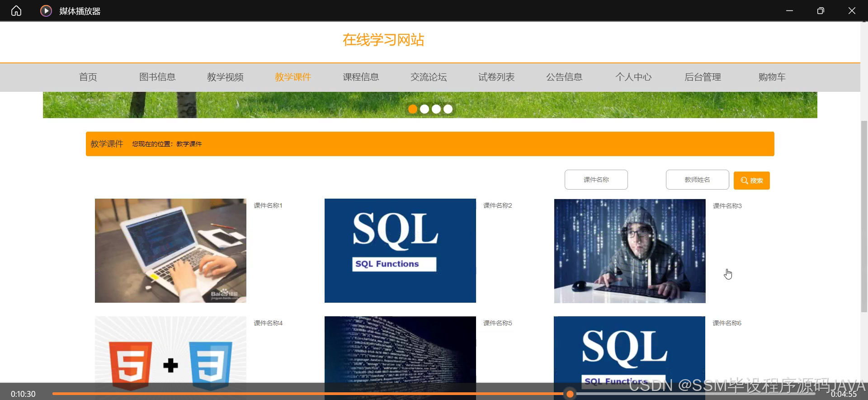Click the media player home icon
Viewport: 868px width, 400px height.
[x=16, y=10]
